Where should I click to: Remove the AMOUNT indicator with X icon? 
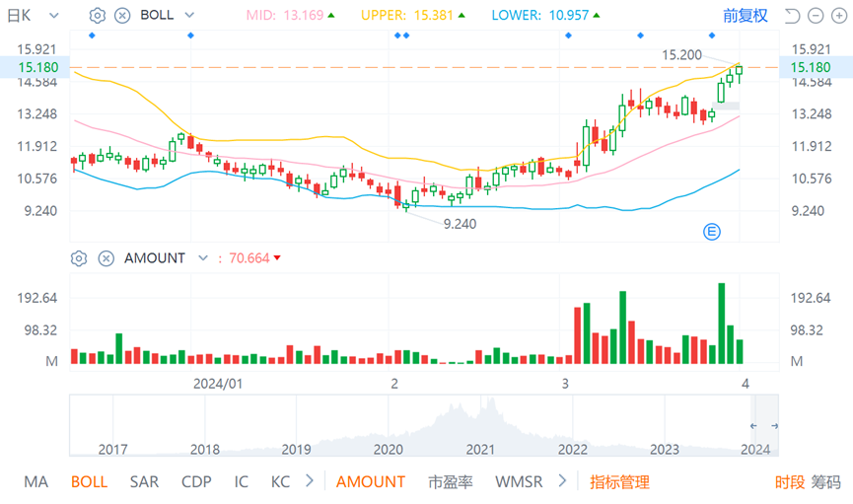coord(107,258)
